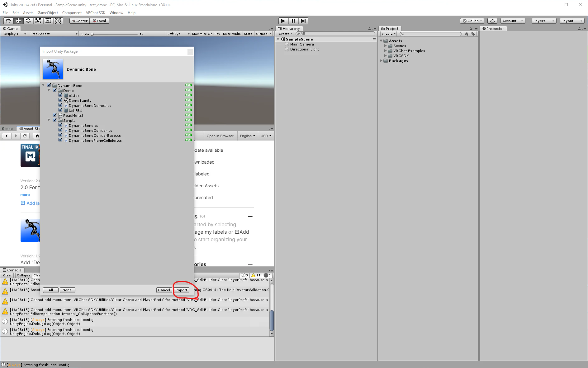
Task: Uncheck DynamicBoneDemo1.cs checkbox
Action: [60, 105]
